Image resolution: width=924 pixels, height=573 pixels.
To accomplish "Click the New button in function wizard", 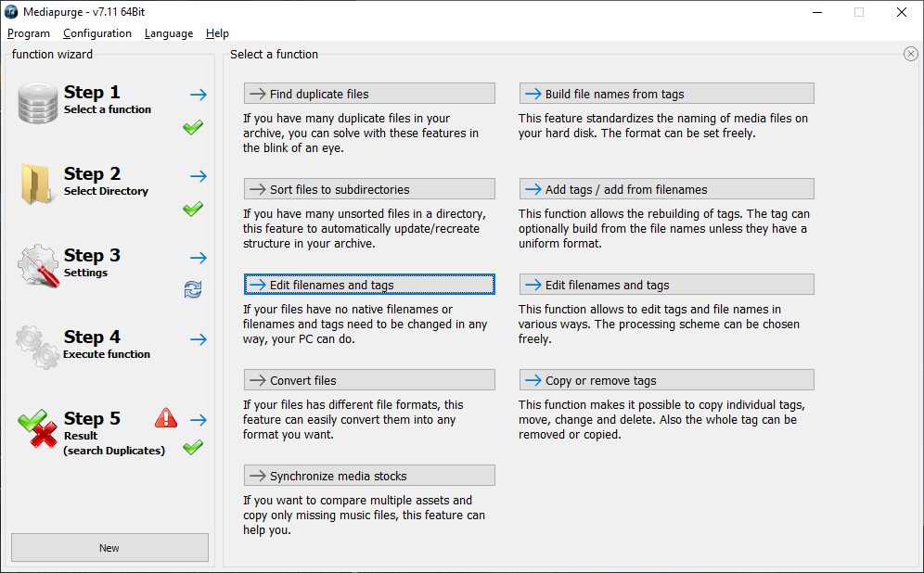I will (109, 548).
